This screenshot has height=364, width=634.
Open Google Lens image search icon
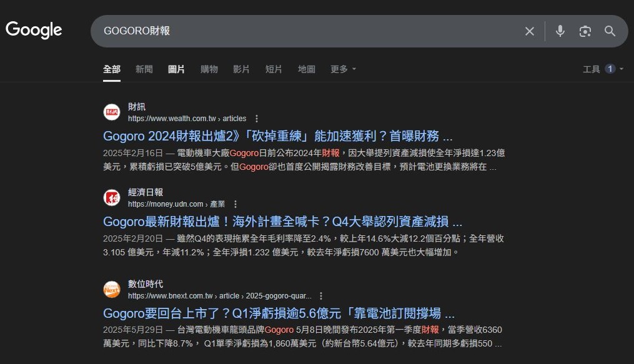coord(585,31)
